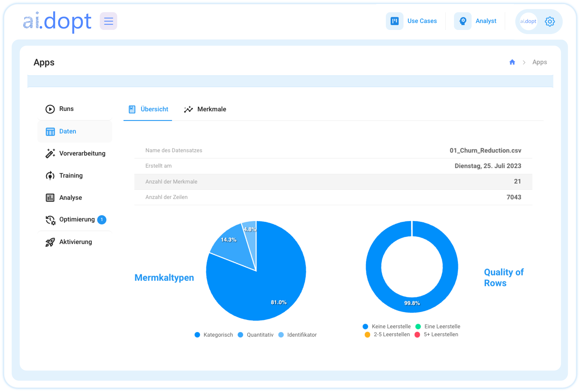This screenshot has height=392, width=580.
Task: Click the Apps breadcrumb text
Action: [540, 62]
